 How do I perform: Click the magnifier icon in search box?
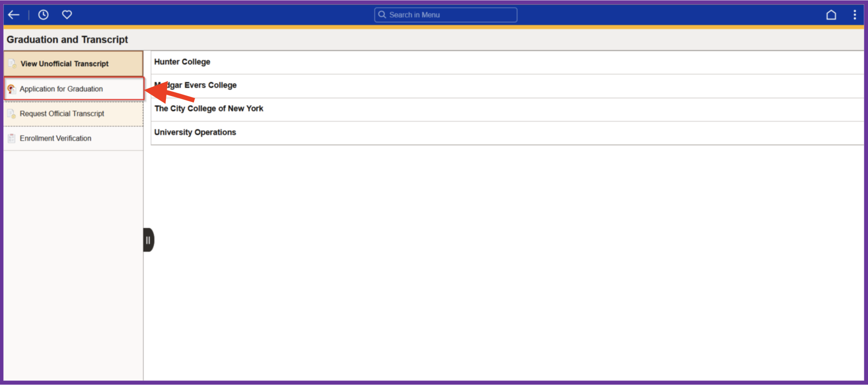[x=382, y=15]
